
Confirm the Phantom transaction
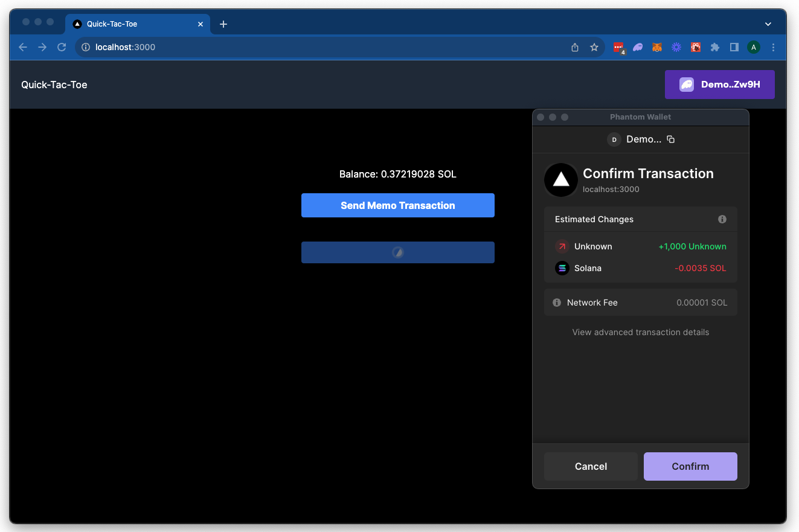pos(690,466)
